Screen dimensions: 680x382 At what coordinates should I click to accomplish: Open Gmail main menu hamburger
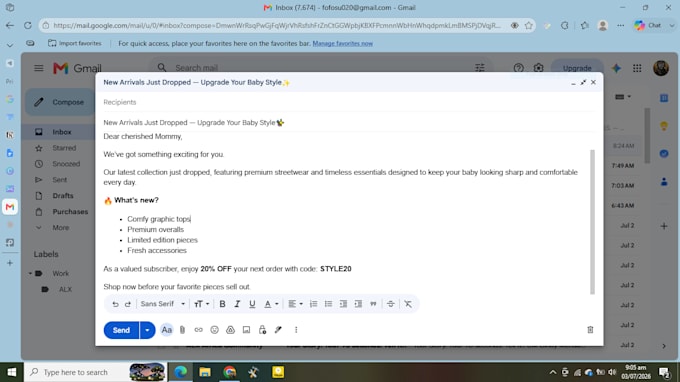pyautogui.click(x=39, y=68)
